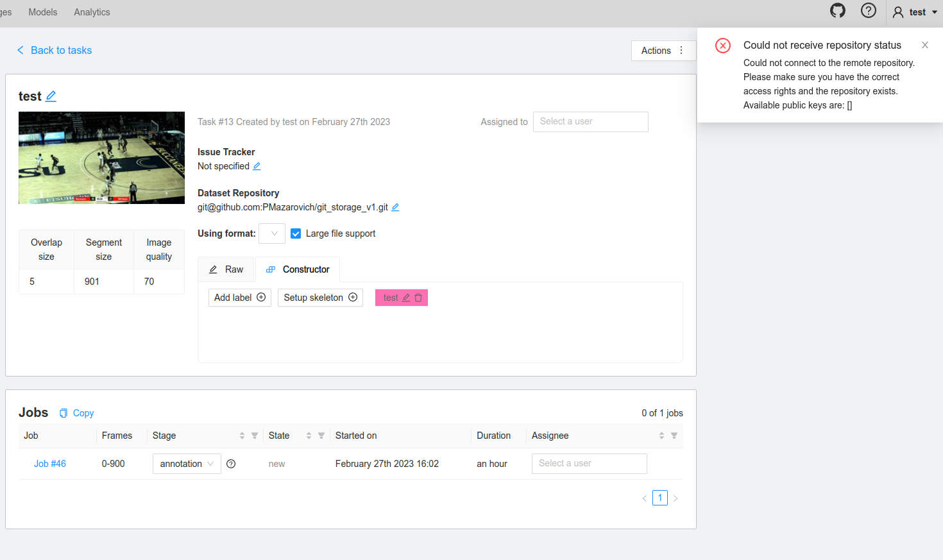This screenshot has width=943, height=560.
Task: Go to previous jobs page
Action: (645, 498)
